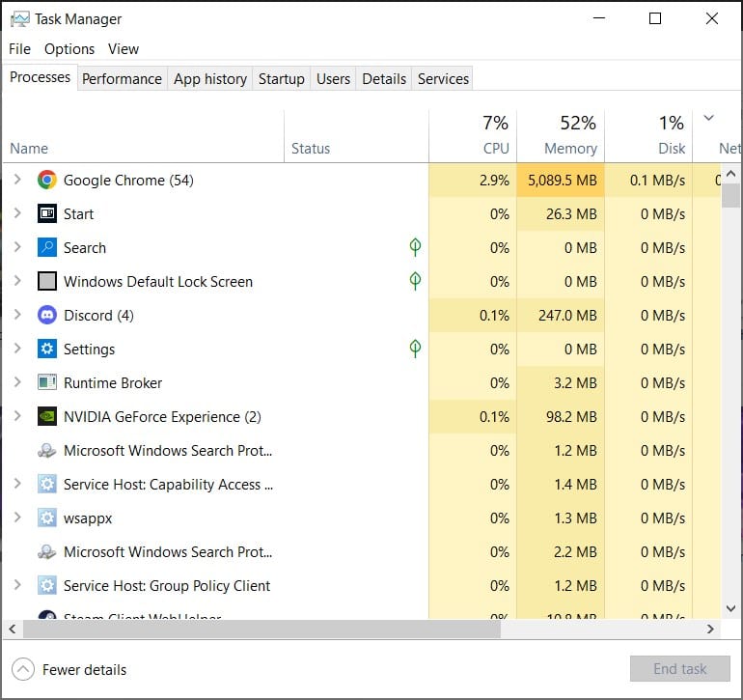Click the first Microsoft Windows Search Prot... icon
This screenshot has width=743, height=700.
coord(47,451)
